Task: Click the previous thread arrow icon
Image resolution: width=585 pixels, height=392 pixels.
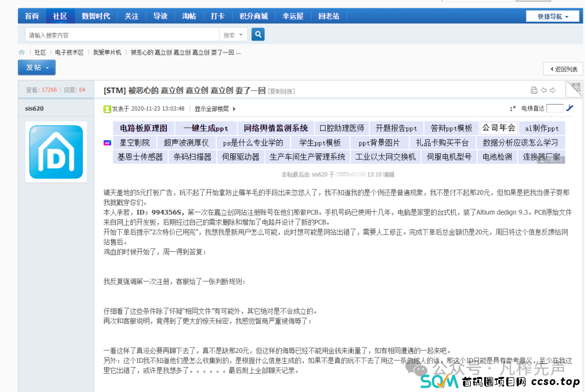Action: pyautogui.click(x=543, y=90)
